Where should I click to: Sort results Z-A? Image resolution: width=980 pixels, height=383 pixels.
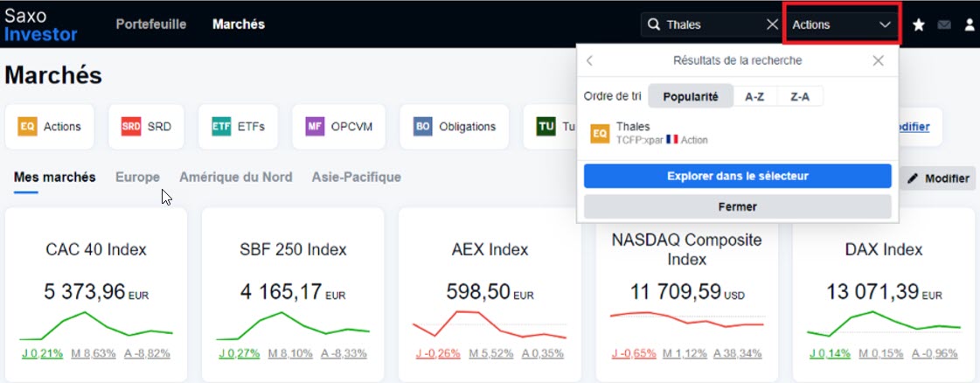800,97
